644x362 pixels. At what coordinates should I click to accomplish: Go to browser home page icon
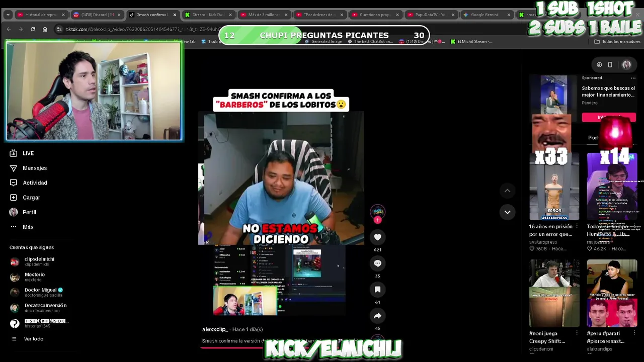point(45,29)
